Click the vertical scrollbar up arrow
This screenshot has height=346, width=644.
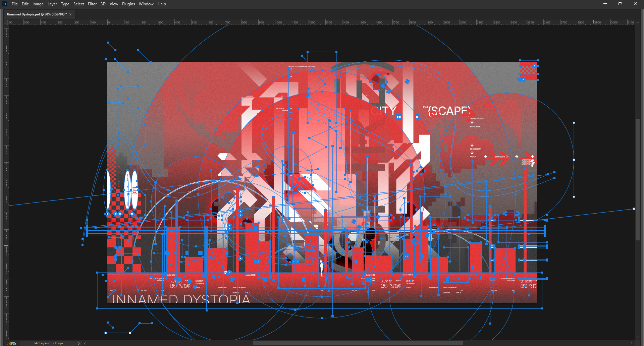coord(638,22)
